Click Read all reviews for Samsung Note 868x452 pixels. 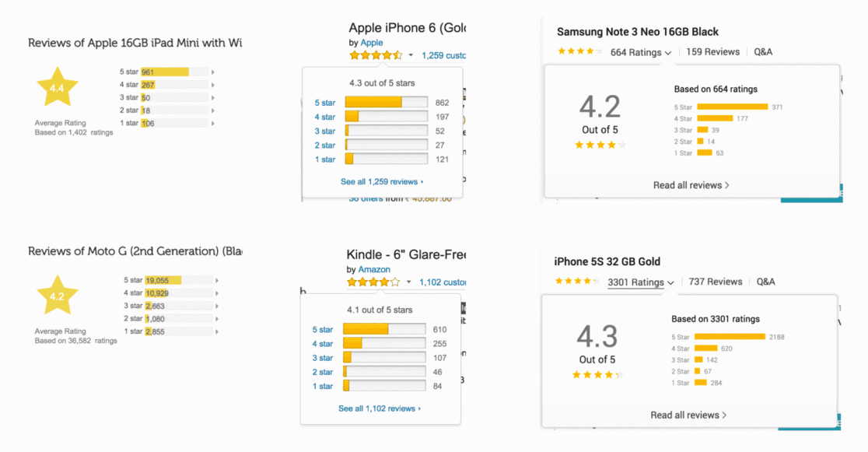691,185
